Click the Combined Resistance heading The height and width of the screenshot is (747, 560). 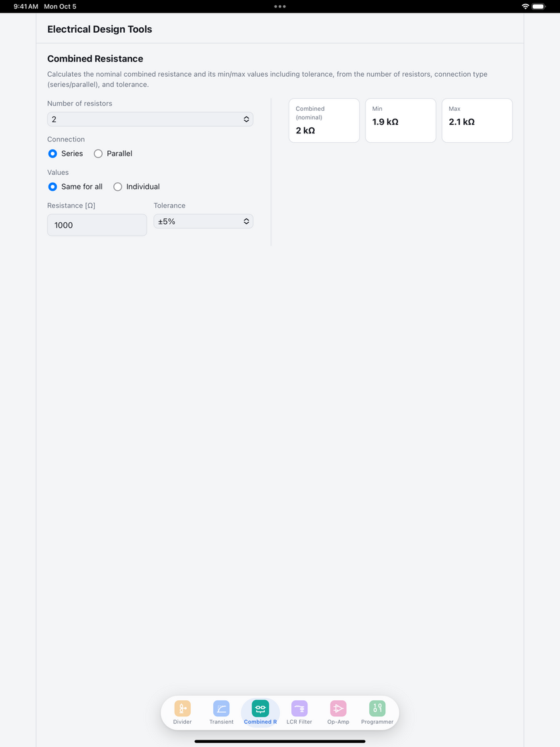tap(95, 59)
